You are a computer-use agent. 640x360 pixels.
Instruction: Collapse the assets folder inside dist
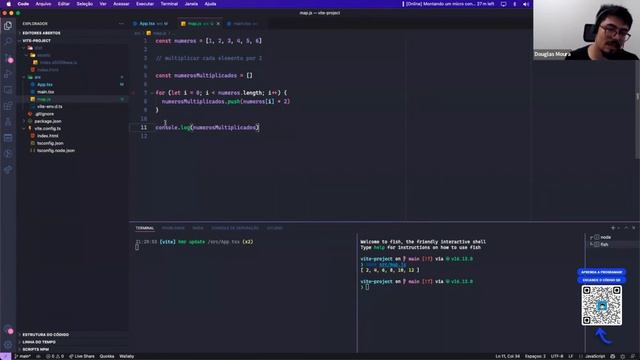44,55
